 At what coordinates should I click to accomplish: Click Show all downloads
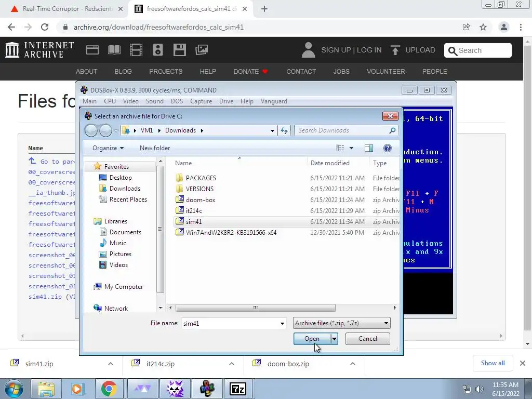coord(493,363)
